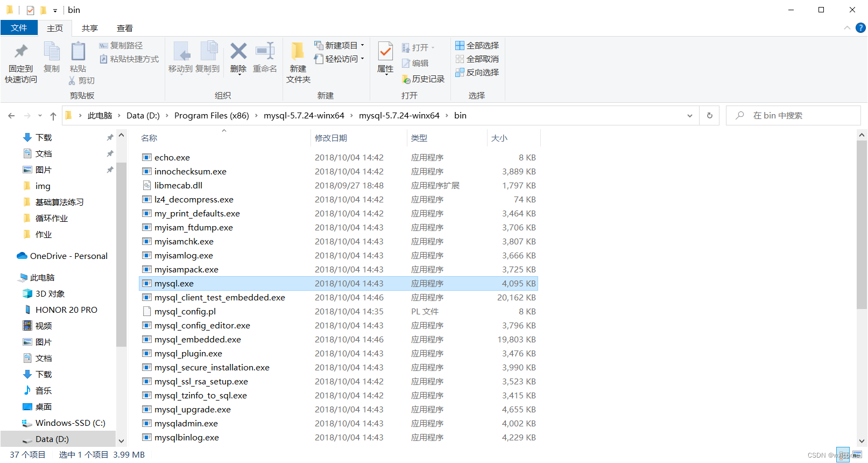Click the file list vertical scrollbar

click(x=862, y=225)
